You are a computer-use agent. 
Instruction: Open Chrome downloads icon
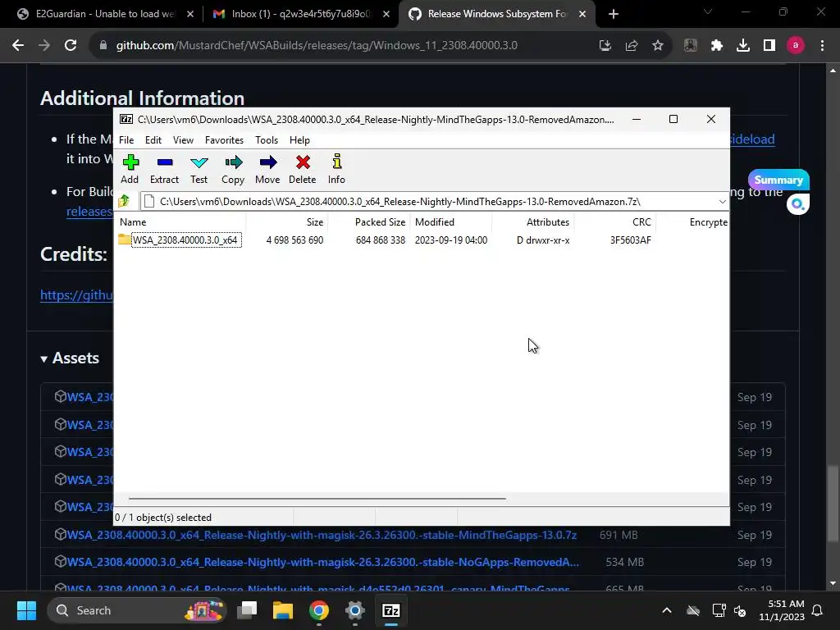[x=743, y=46]
